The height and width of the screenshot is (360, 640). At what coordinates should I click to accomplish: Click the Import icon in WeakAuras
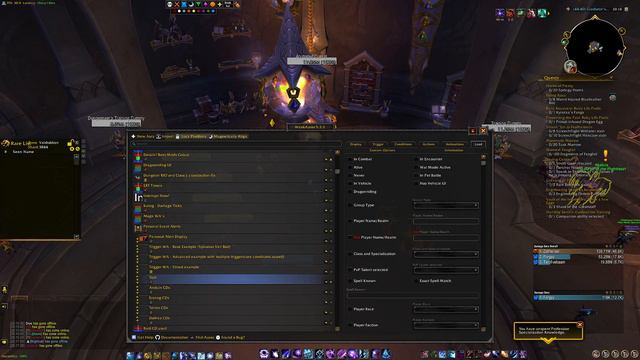(158, 136)
